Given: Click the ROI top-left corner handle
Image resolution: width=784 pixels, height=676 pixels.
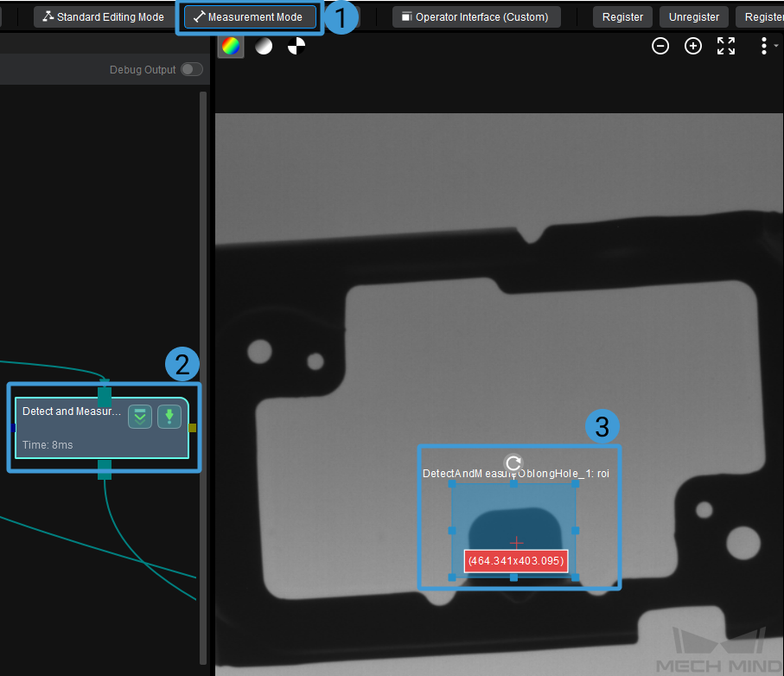Looking at the screenshot, I should (x=452, y=483).
